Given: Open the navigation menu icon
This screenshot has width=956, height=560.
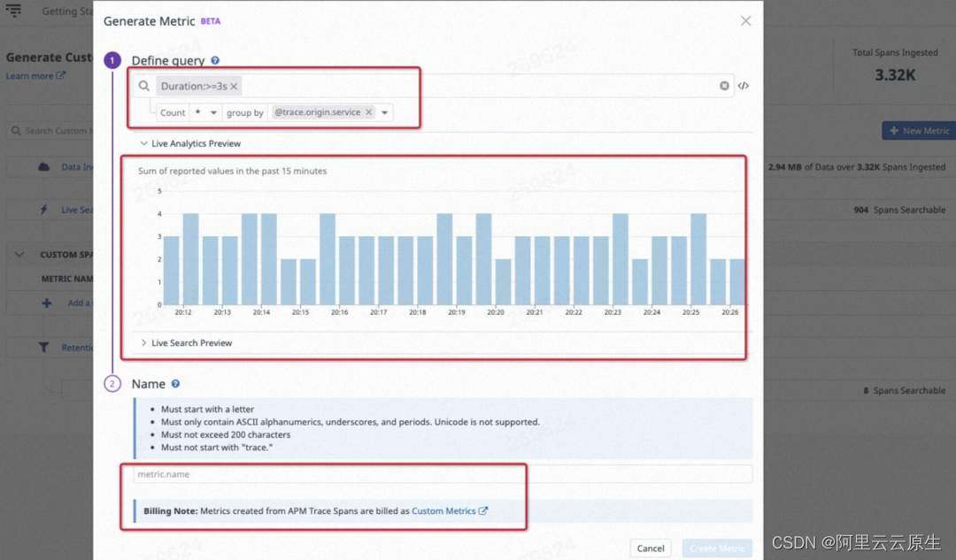Looking at the screenshot, I should (x=13, y=11).
